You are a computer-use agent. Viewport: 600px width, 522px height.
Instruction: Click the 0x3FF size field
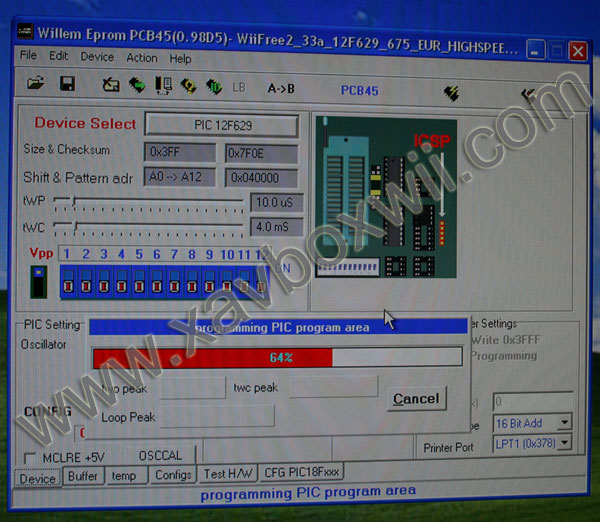(180, 152)
